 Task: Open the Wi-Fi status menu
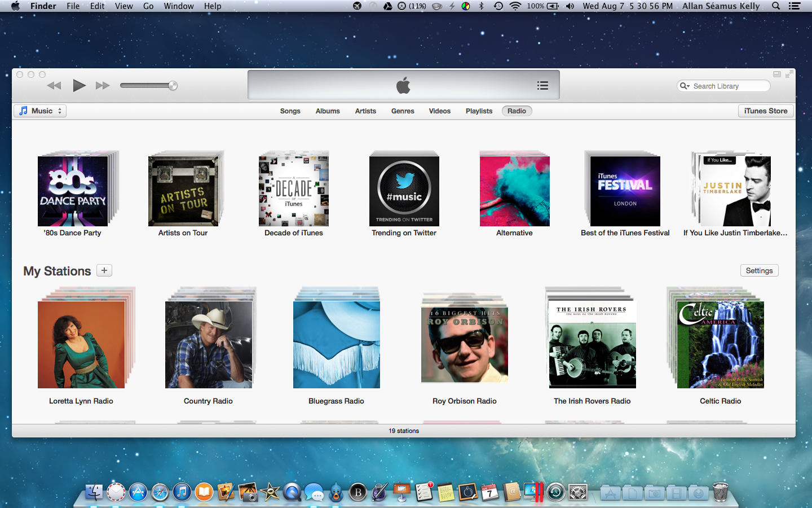coord(515,6)
